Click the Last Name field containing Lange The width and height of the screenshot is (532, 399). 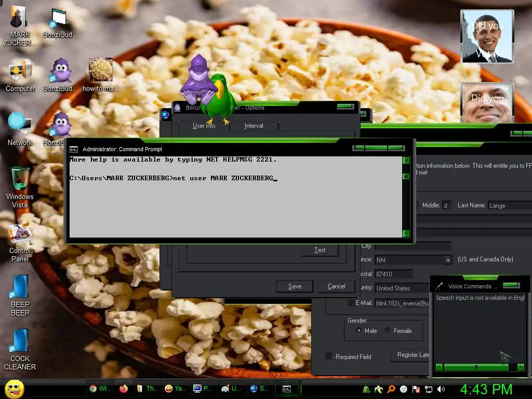point(510,206)
